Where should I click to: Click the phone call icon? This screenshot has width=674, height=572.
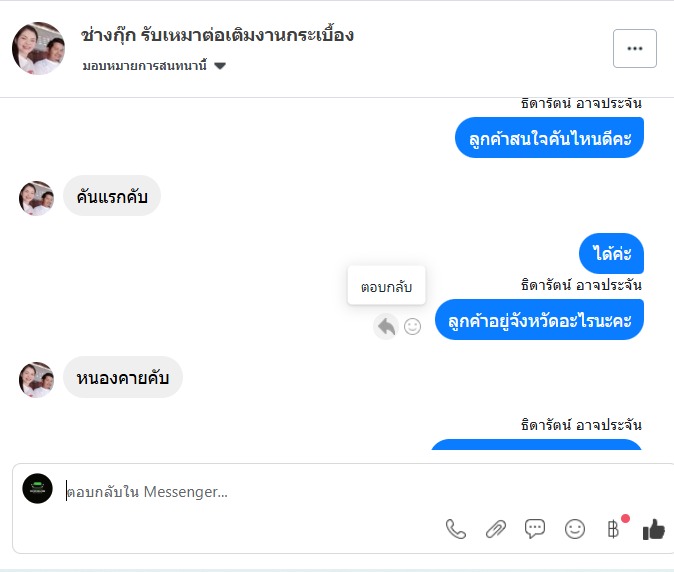click(x=456, y=529)
